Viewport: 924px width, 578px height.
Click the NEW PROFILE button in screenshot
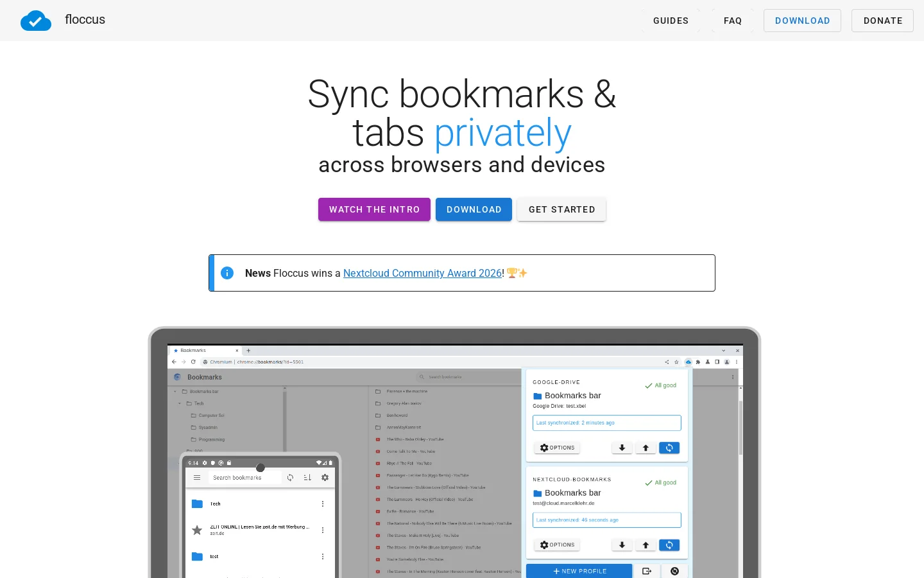pos(579,571)
